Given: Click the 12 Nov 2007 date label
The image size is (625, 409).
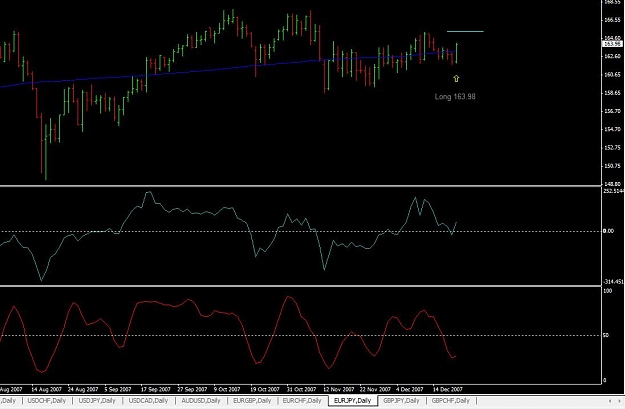Looking at the screenshot, I should pyautogui.click(x=339, y=389).
